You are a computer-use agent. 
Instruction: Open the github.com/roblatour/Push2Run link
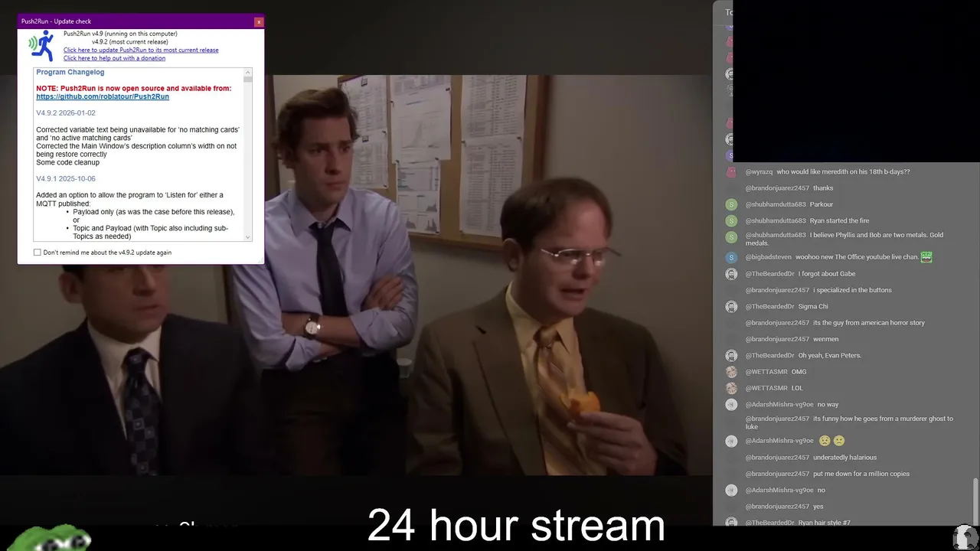[103, 97]
